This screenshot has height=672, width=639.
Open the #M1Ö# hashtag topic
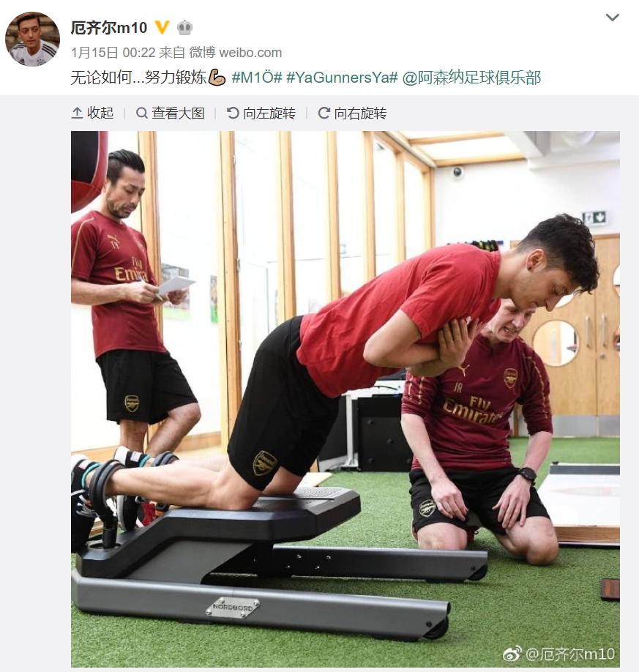tap(257, 78)
